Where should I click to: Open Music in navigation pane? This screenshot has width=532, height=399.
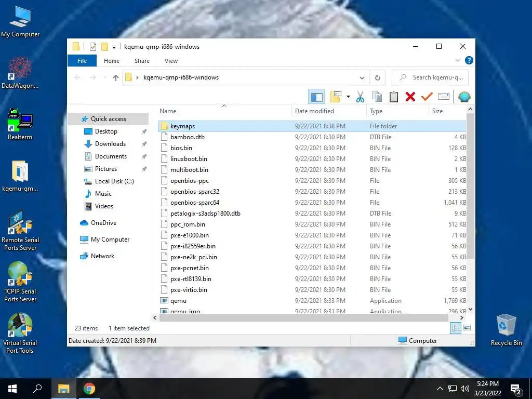[x=103, y=194]
